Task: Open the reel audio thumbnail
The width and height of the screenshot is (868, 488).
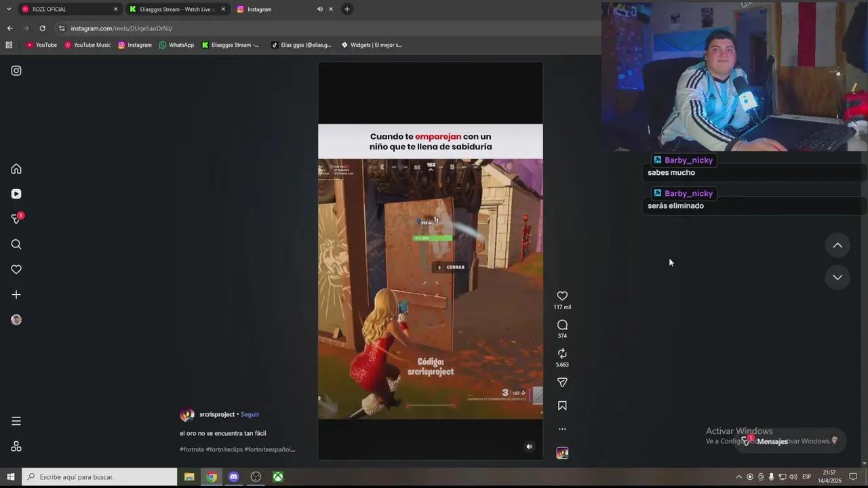Action: click(x=562, y=453)
